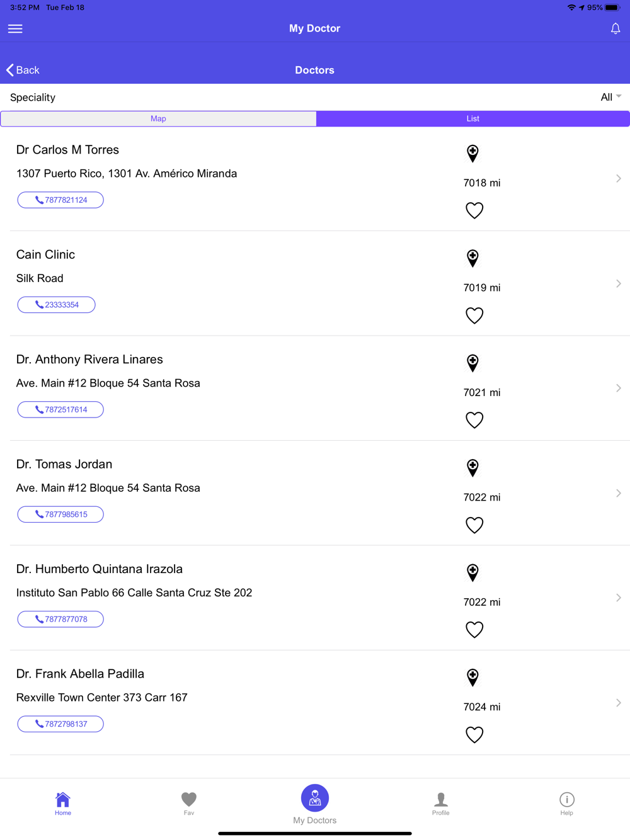Tap the notification bell icon
630x840 pixels.
coord(615,28)
